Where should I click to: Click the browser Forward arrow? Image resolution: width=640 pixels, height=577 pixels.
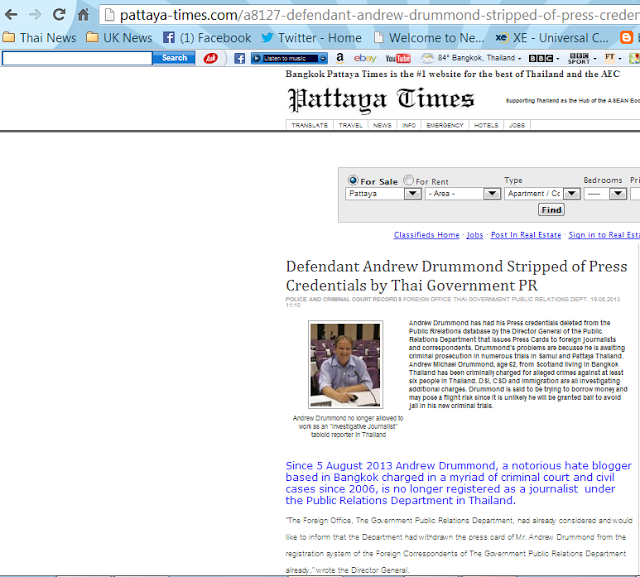35,15
